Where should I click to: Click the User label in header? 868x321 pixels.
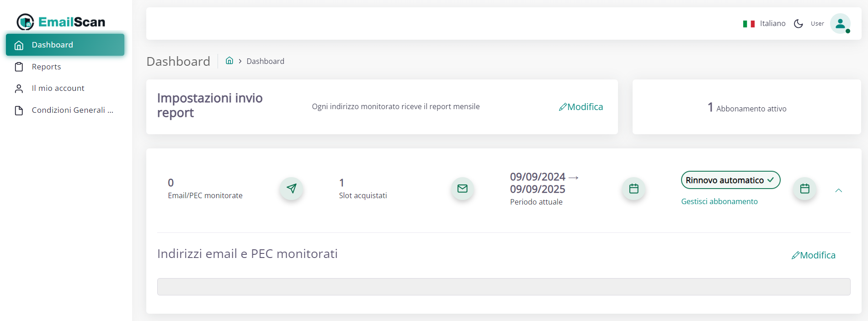(x=817, y=24)
